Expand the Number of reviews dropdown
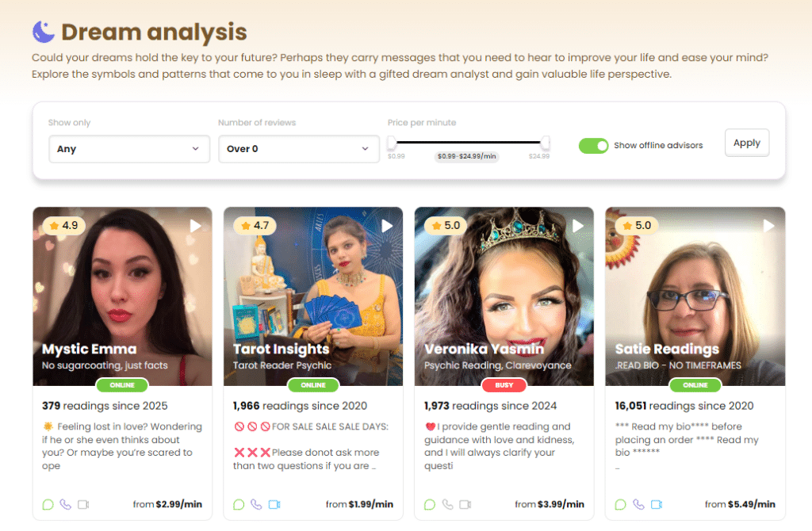 pyautogui.click(x=299, y=149)
